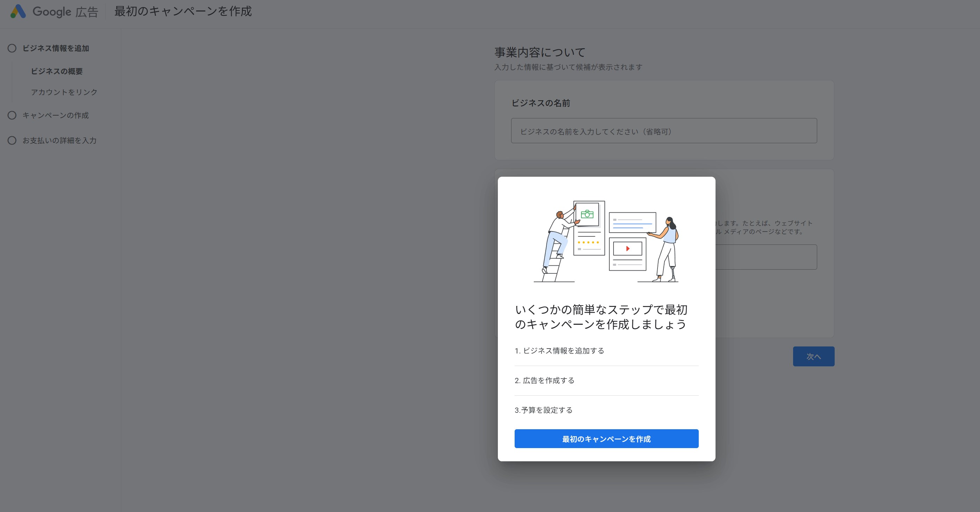Click the text 入力した情報に基づいて候補が表示されます

[568, 67]
